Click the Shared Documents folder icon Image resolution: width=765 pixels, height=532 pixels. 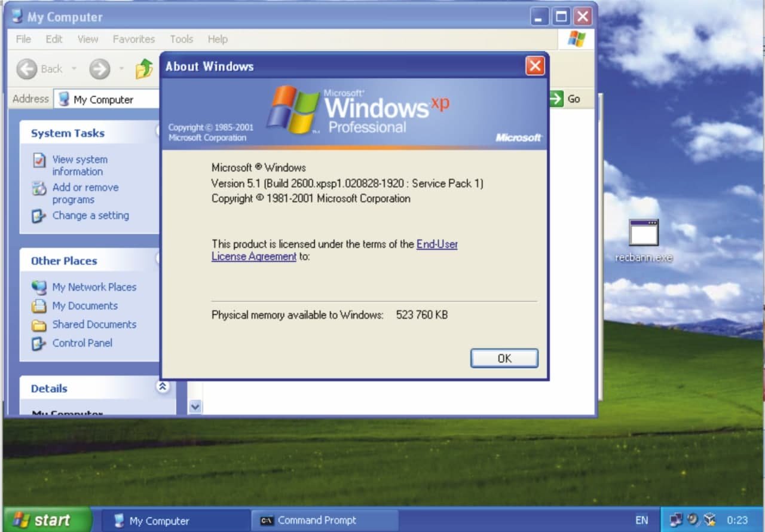(39, 325)
